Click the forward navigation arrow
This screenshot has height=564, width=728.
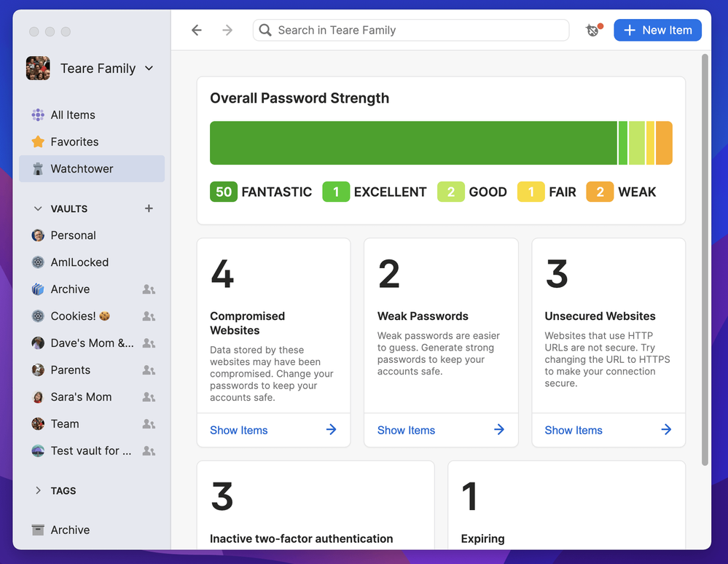227,30
